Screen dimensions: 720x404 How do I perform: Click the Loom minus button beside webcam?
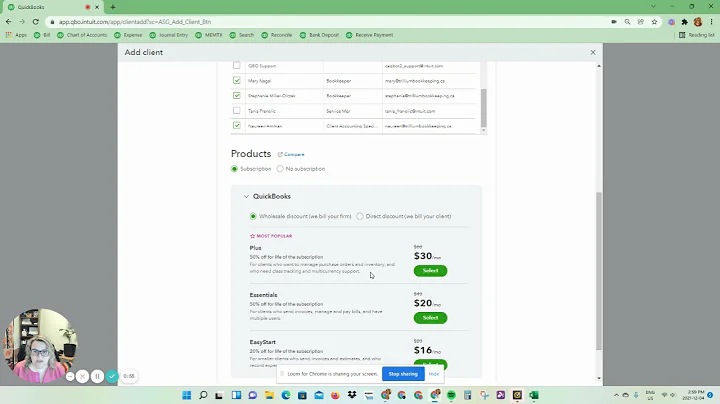tap(70, 376)
